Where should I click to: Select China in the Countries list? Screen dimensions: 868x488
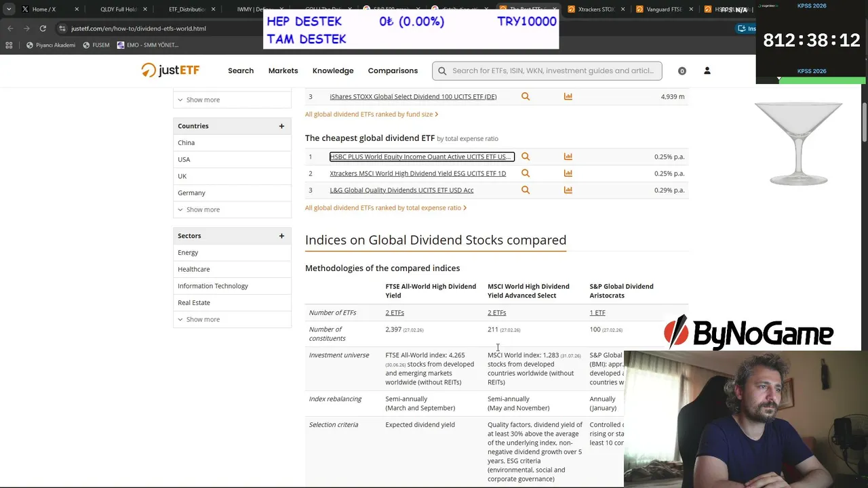186,142
